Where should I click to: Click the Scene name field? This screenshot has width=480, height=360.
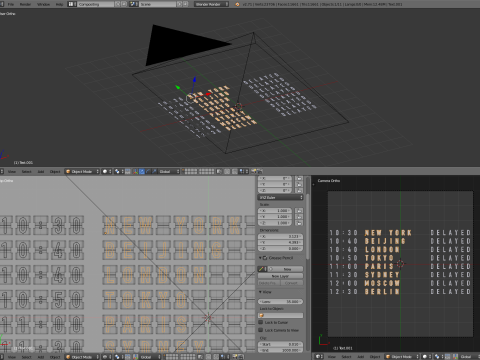point(157,4)
